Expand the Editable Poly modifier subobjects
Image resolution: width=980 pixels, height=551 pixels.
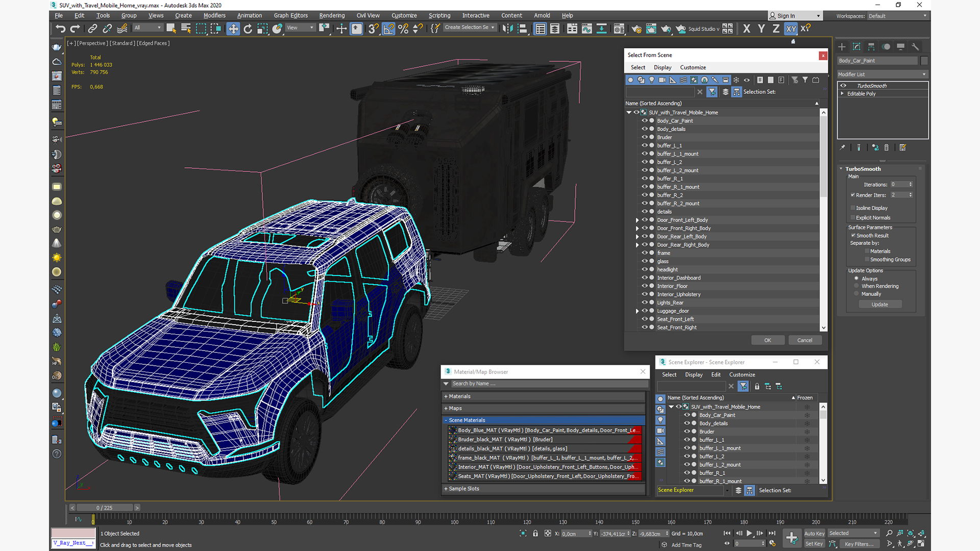843,94
